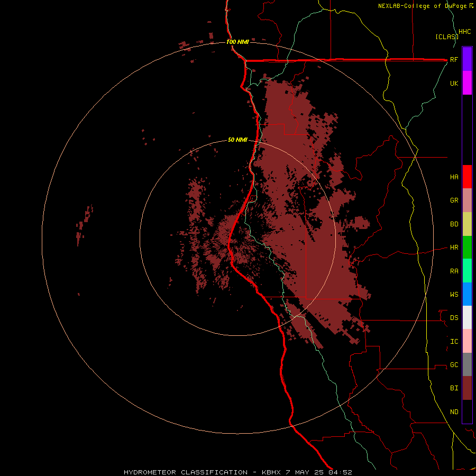Screen dimensions: 476x476
Task: Click the 100 NMI range ring label
Action: tap(237, 42)
